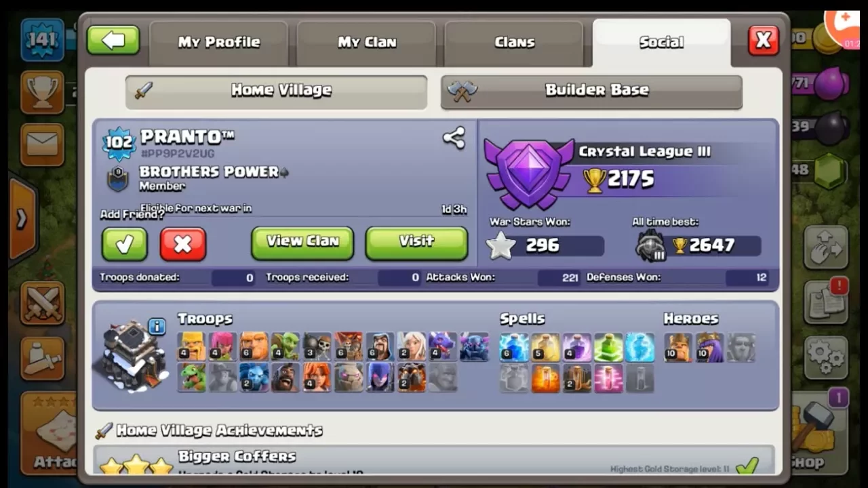Go back with the green arrow button
Image resolution: width=868 pixels, height=488 pixels.
[113, 41]
